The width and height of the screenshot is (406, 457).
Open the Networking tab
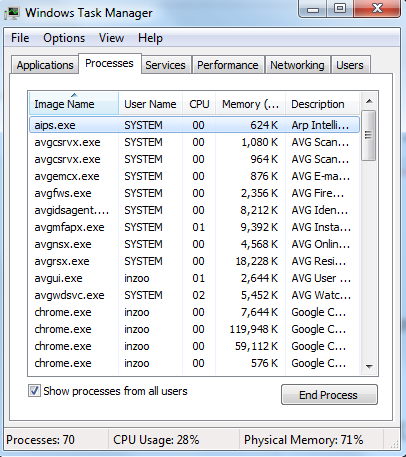[x=297, y=65]
